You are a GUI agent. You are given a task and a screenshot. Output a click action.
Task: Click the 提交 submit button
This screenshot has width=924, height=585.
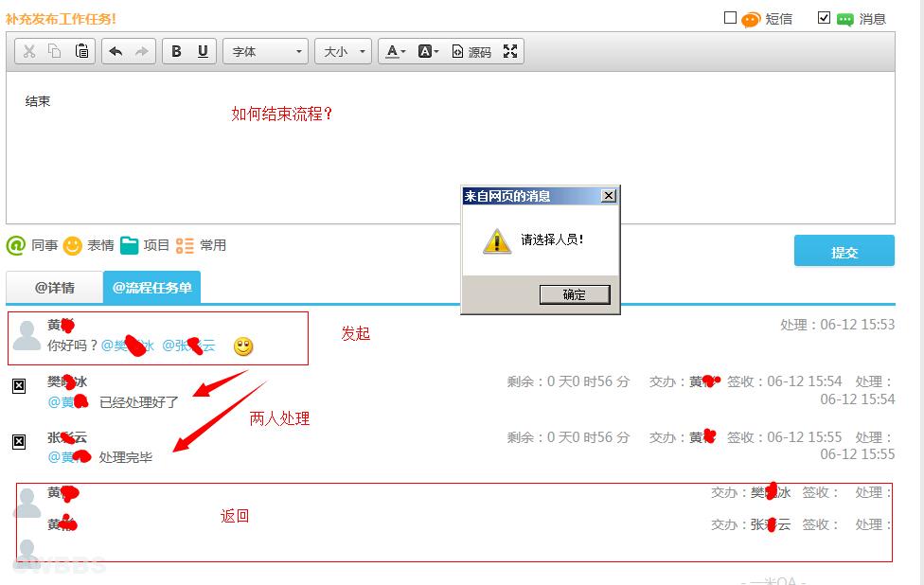coord(844,251)
